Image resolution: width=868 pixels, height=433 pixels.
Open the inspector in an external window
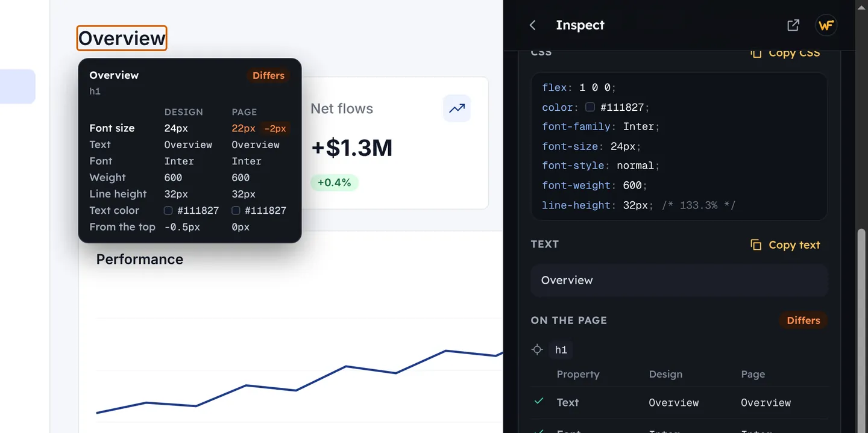(x=793, y=25)
